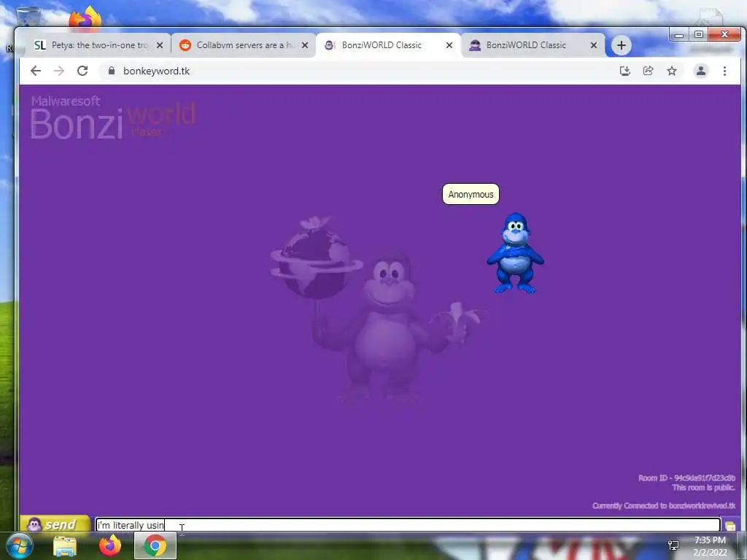Close the active BonziWORLD Classic tab
The height and width of the screenshot is (560, 747).
(x=449, y=45)
